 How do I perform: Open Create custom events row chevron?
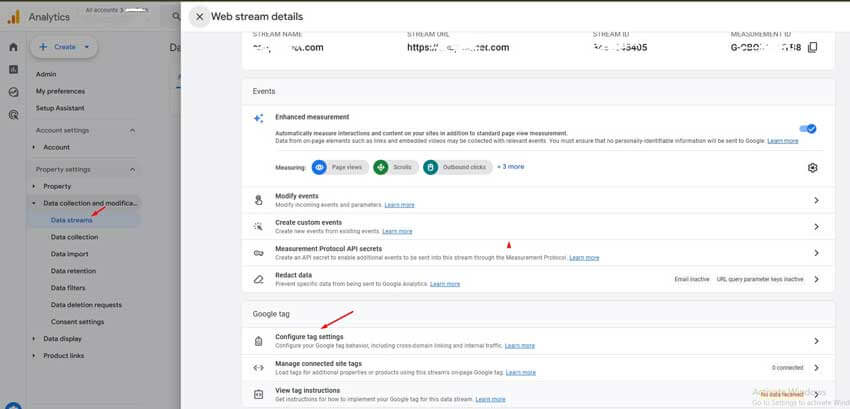point(816,226)
